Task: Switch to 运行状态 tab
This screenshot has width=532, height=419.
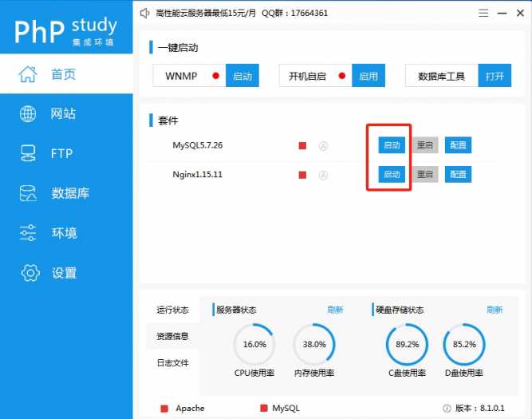Action: [x=172, y=310]
